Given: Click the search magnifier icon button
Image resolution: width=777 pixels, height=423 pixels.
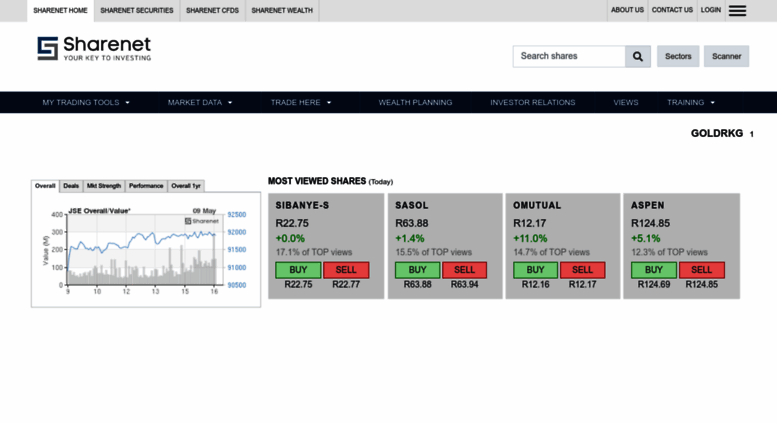Looking at the screenshot, I should pos(638,56).
